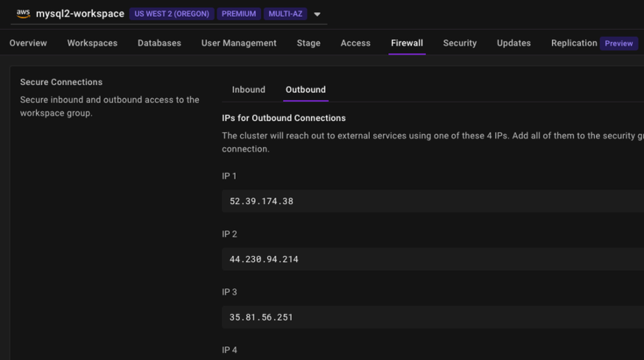The width and height of the screenshot is (644, 360).
Task: Click the AWS logo icon
Action: pyautogui.click(x=23, y=14)
